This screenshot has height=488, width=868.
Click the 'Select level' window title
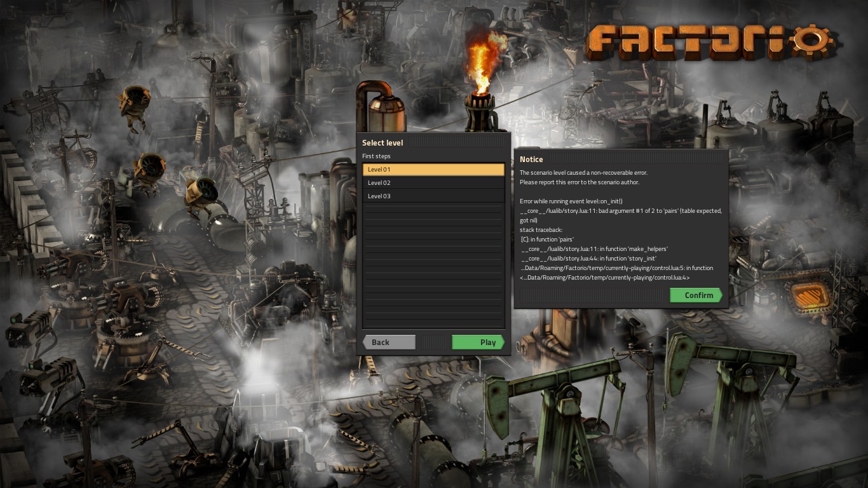tap(383, 143)
